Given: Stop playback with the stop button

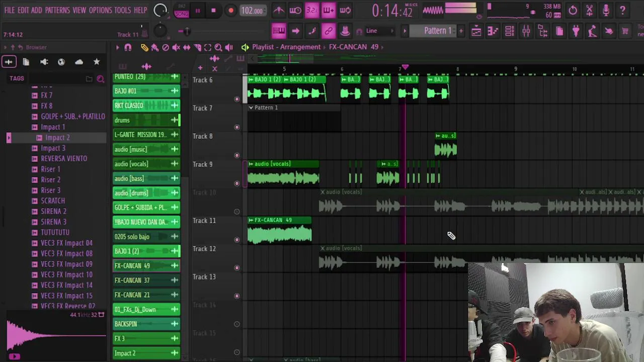Looking at the screenshot, I should click(213, 11).
